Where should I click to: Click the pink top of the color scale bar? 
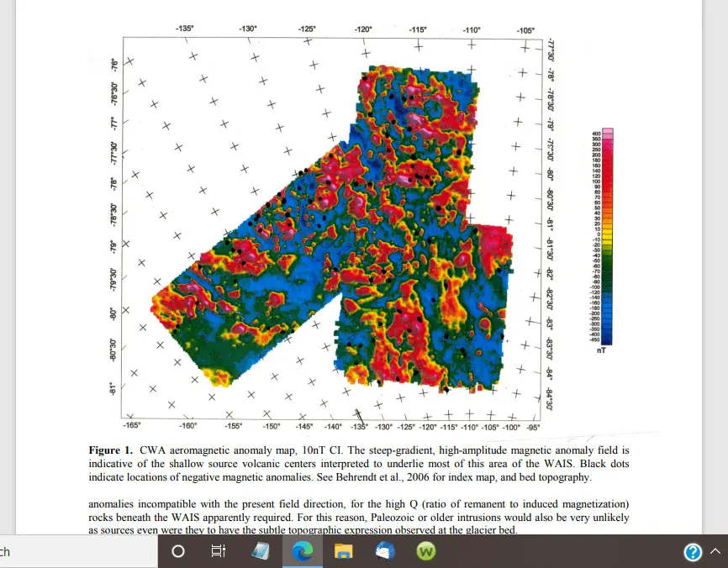coord(607,133)
